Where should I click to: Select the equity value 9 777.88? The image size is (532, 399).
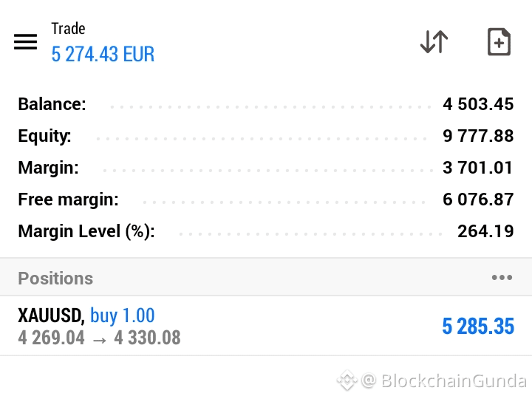tap(478, 136)
